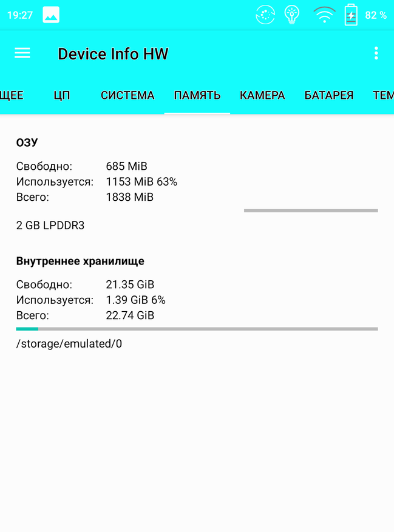Tap the Device Info HW title
This screenshot has height=532, width=394.
pyautogui.click(x=113, y=53)
